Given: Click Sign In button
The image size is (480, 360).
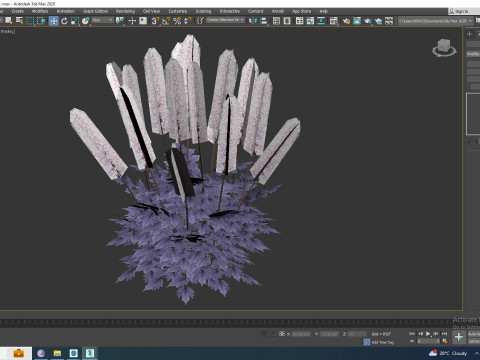Looking at the screenshot, I should 459,11.
